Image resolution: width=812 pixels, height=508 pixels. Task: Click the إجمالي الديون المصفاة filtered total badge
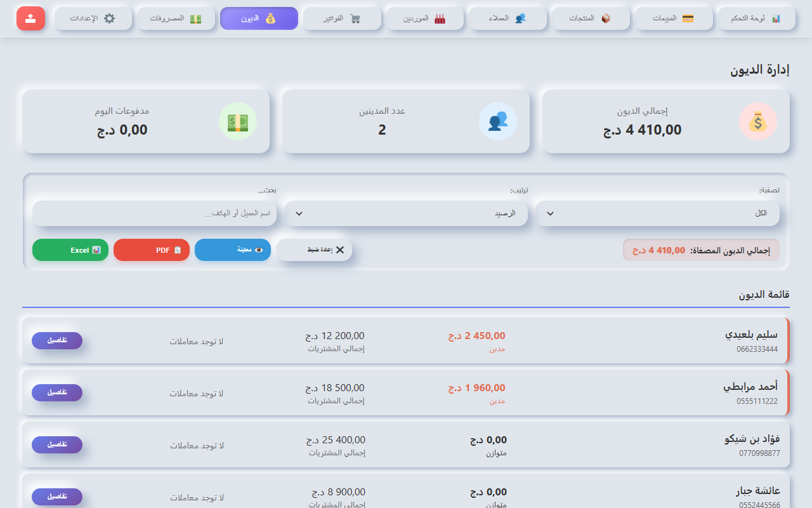(x=701, y=250)
